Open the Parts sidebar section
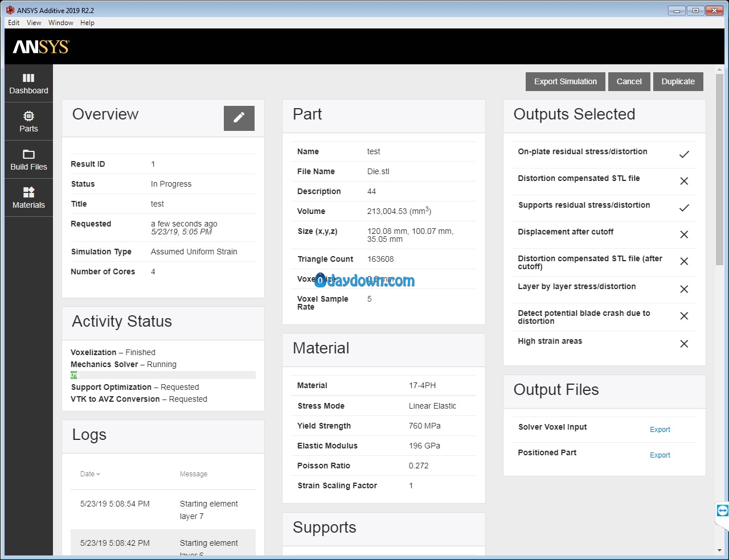This screenshot has width=729, height=560. [28, 122]
